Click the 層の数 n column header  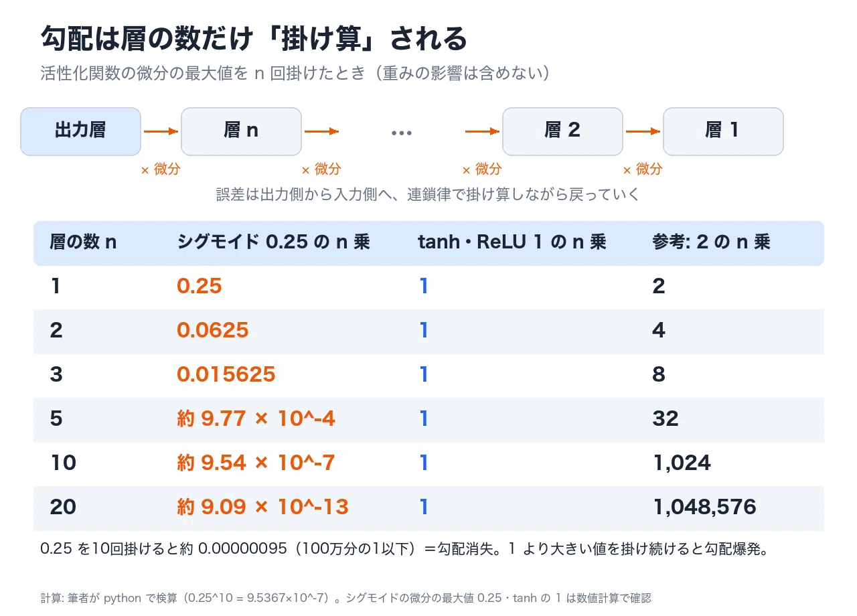point(83,242)
